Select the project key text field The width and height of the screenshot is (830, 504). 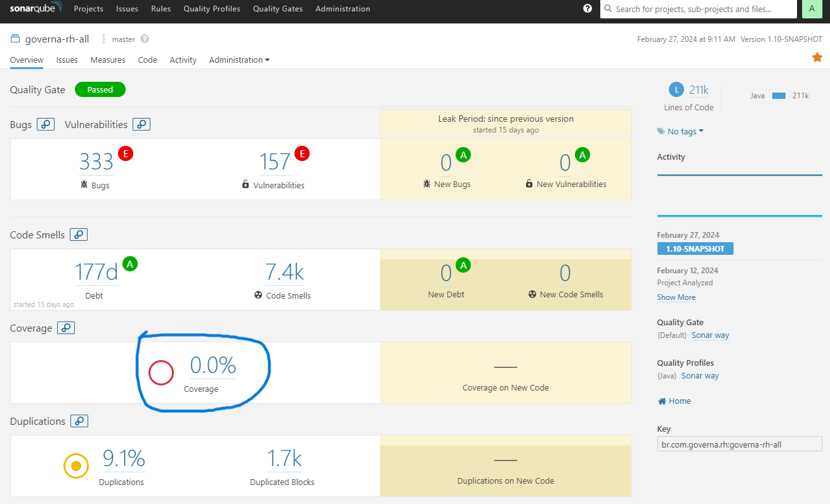pyautogui.click(x=739, y=444)
